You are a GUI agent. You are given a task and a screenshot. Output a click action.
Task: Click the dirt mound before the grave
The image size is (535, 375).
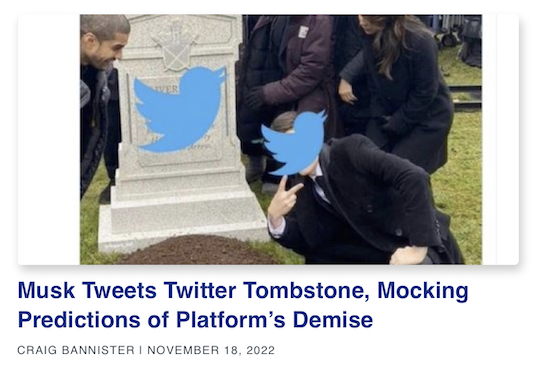[x=200, y=249]
